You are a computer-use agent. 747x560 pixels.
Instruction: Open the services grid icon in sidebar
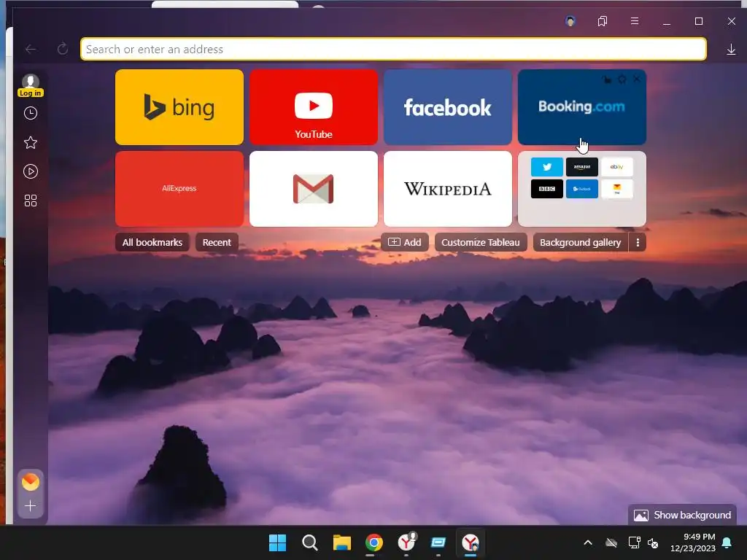(31, 201)
